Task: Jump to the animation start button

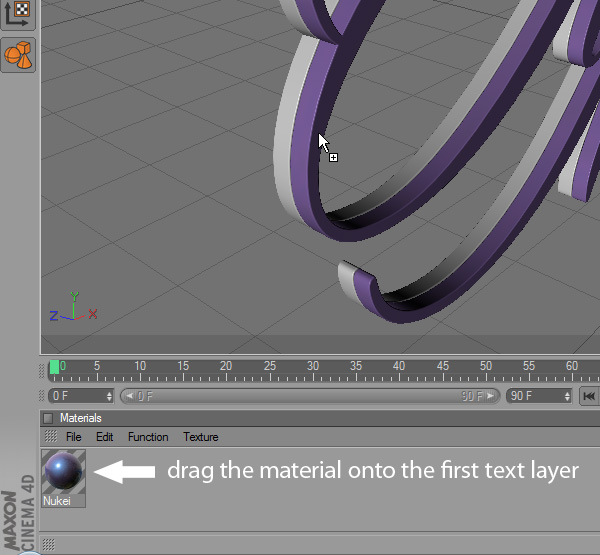Action: [588, 396]
